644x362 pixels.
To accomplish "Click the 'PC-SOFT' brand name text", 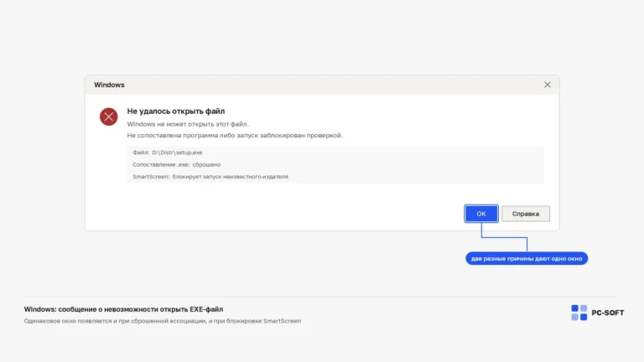I will click(607, 313).
